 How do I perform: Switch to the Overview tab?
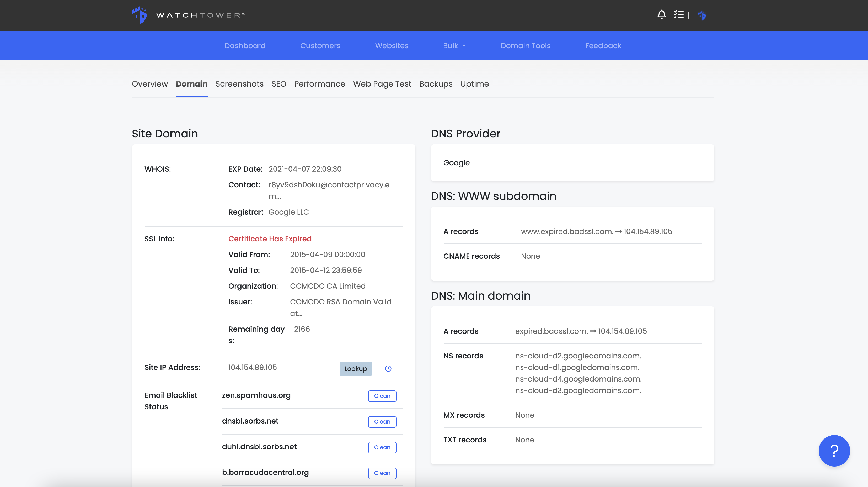click(150, 84)
